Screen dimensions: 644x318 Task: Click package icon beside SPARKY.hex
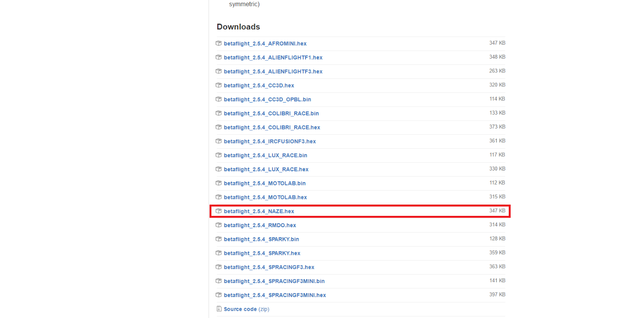[219, 253]
